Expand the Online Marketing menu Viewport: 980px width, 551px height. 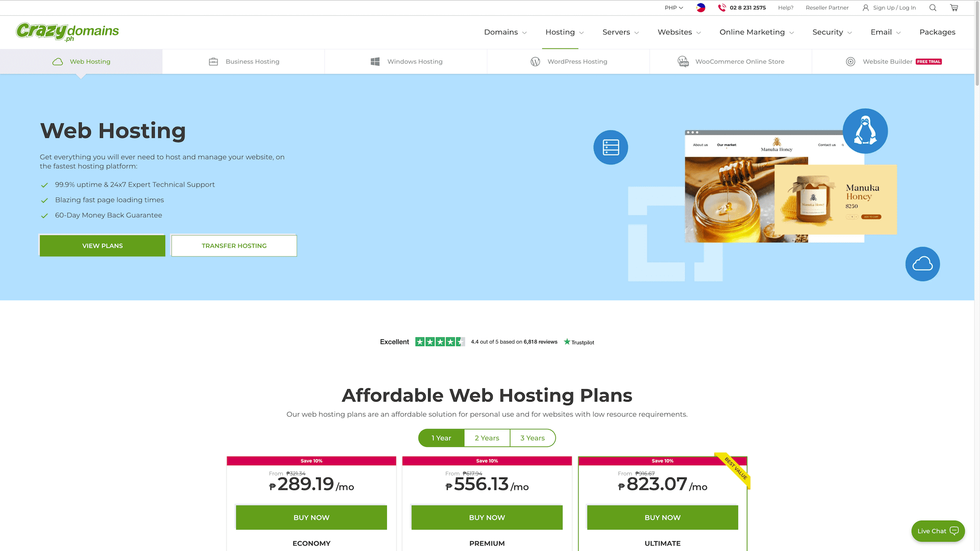[757, 32]
